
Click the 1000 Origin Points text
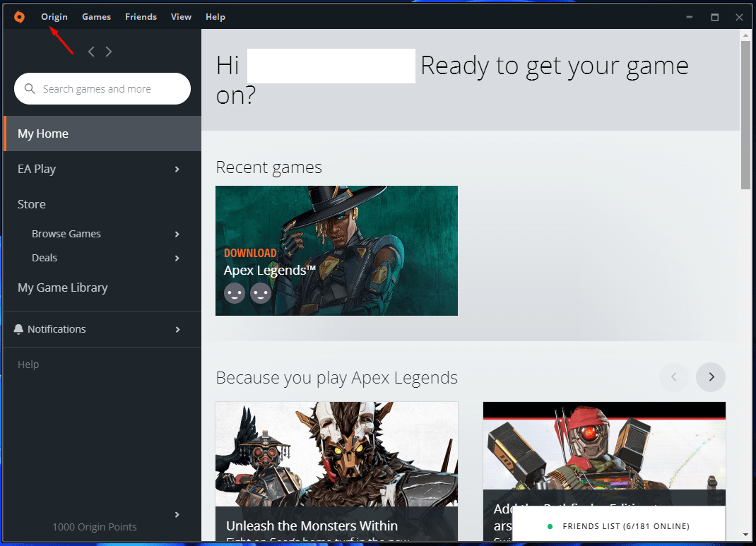click(x=95, y=527)
